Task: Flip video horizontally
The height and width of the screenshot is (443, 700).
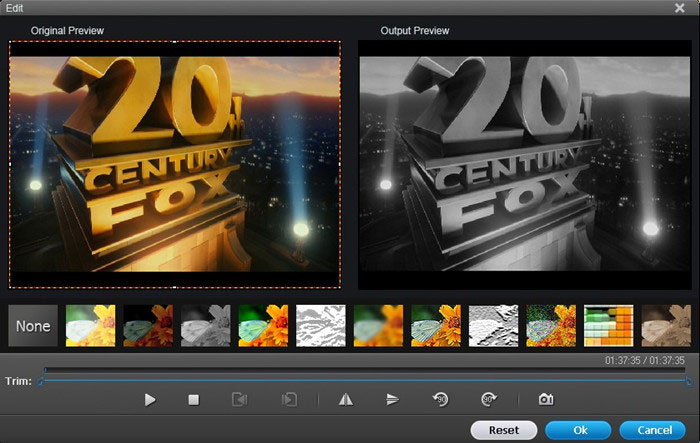Action: 346,399
